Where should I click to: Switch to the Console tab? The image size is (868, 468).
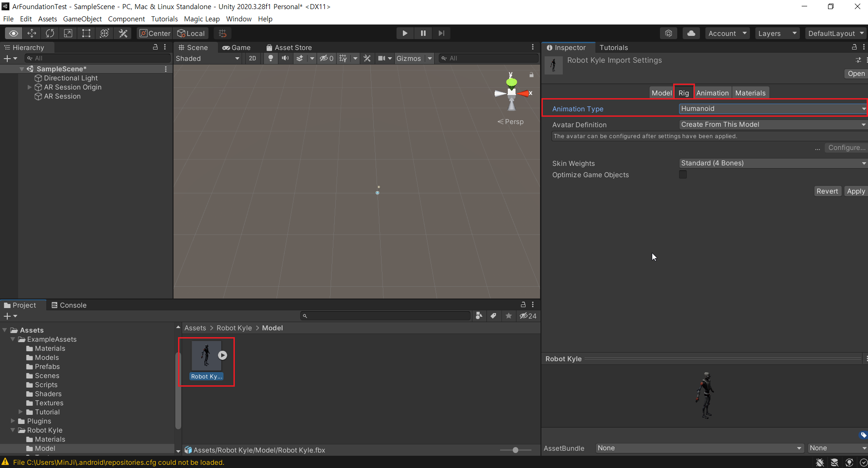69,305
